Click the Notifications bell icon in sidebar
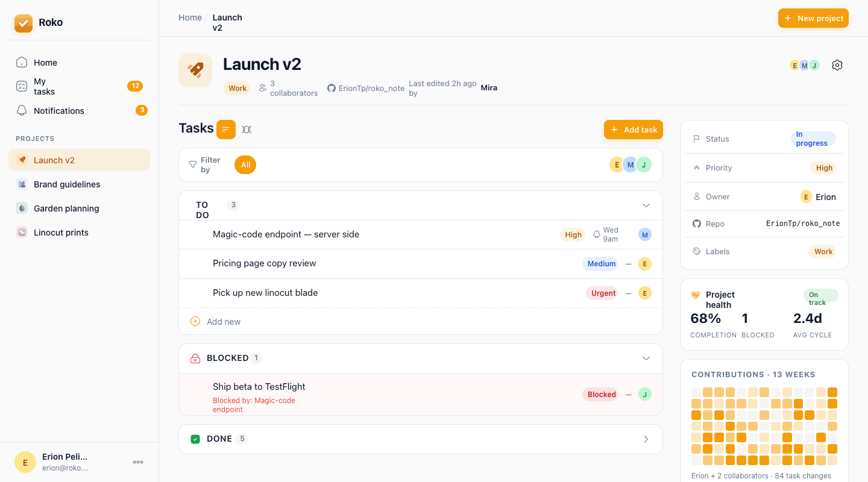Screen dimensions: 868x482 click(x=22, y=110)
